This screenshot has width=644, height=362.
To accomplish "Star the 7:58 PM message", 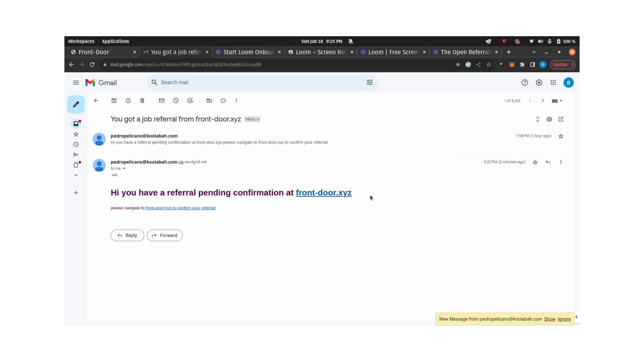I will pyautogui.click(x=561, y=136).
